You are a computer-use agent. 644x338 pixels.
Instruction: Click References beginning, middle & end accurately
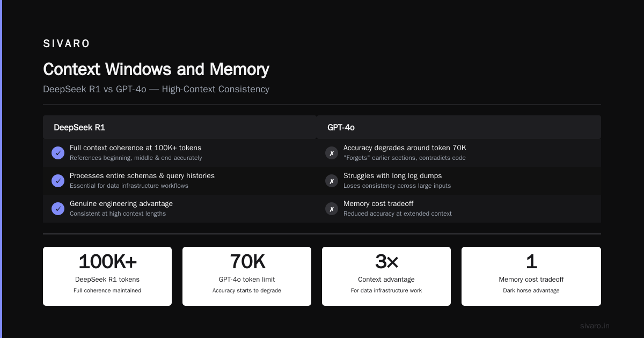tap(136, 158)
